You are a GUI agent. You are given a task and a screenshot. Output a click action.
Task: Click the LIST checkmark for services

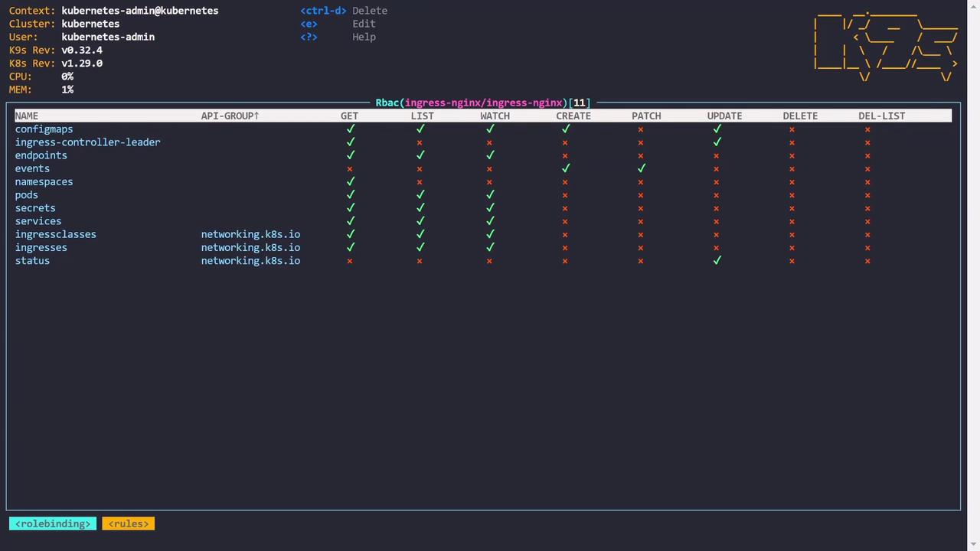point(420,221)
